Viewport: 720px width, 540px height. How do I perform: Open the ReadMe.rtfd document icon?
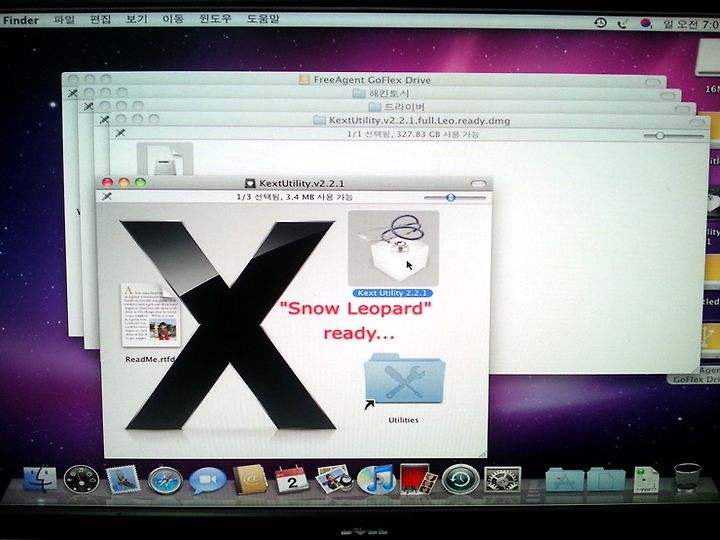pos(151,315)
